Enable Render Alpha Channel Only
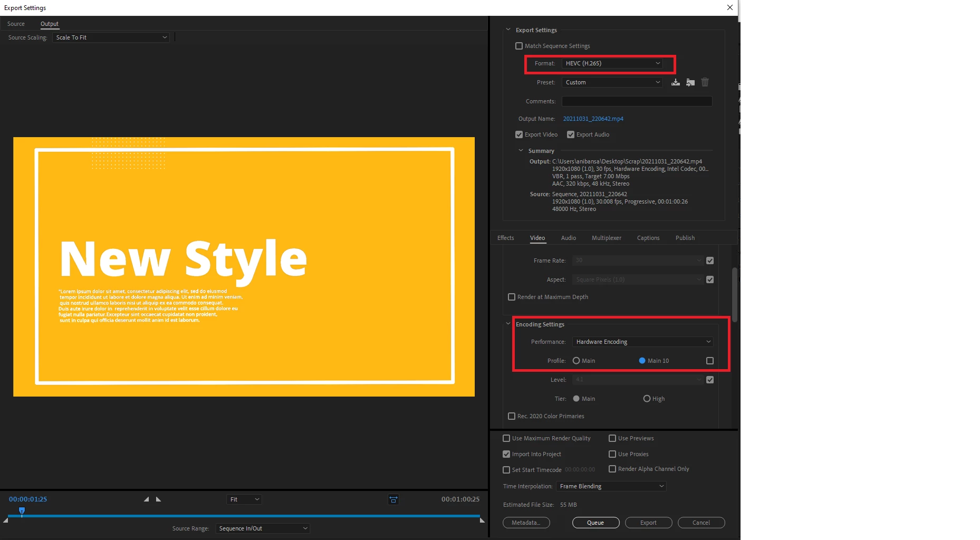This screenshot has width=980, height=540. [x=612, y=469]
